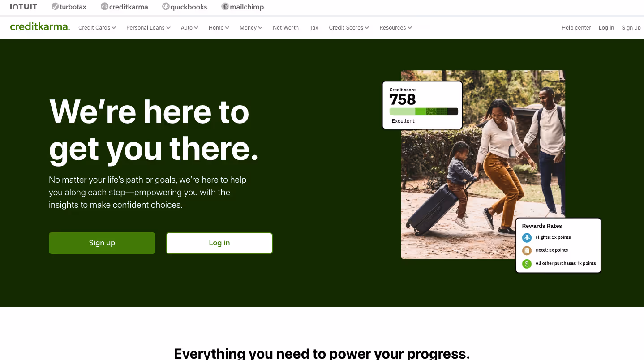The image size is (644, 360).
Task: Click the dollar sign icon for other purchases
Action: 527,264
